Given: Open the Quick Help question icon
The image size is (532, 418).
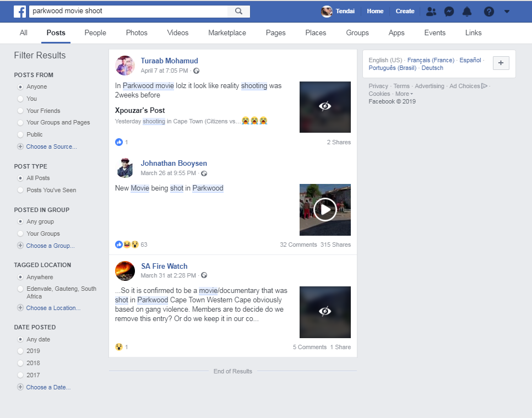Looking at the screenshot, I should tap(488, 12).
